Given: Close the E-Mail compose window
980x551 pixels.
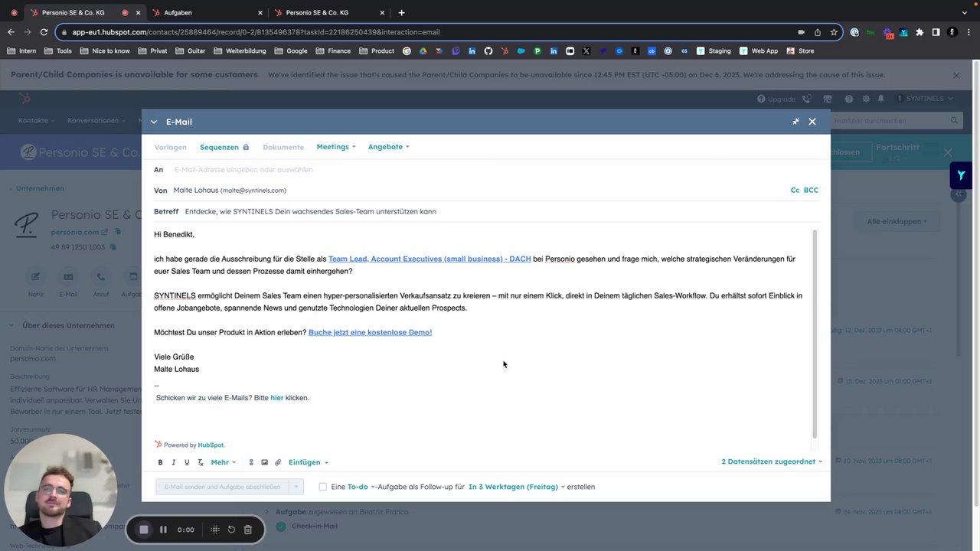Looking at the screenshot, I should pos(812,122).
